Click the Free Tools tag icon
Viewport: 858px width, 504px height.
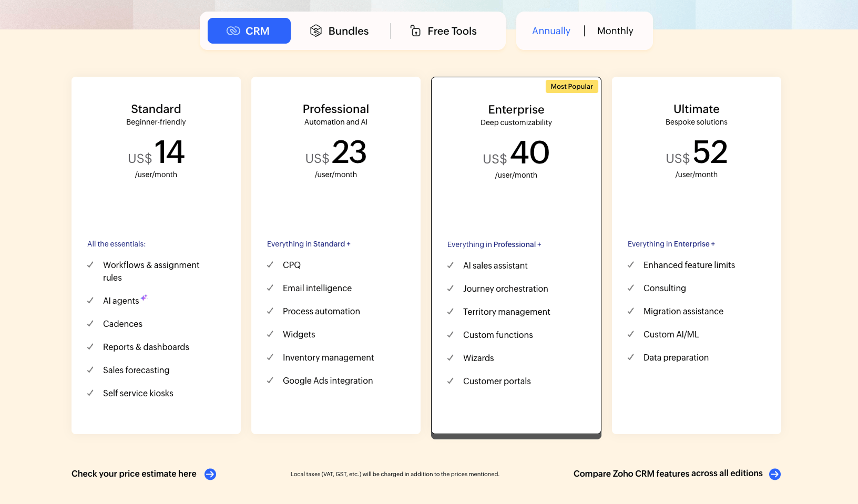[415, 31]
